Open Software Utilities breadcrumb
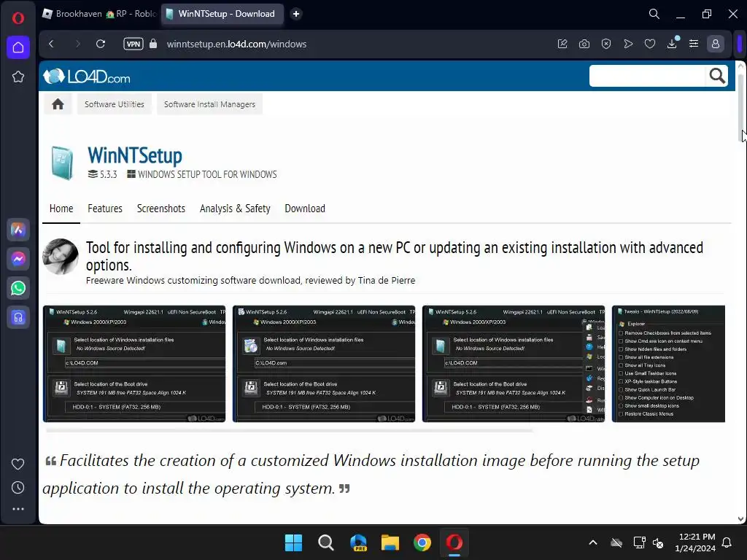Screen dimensions: 747x560 [x=115, y=104]
